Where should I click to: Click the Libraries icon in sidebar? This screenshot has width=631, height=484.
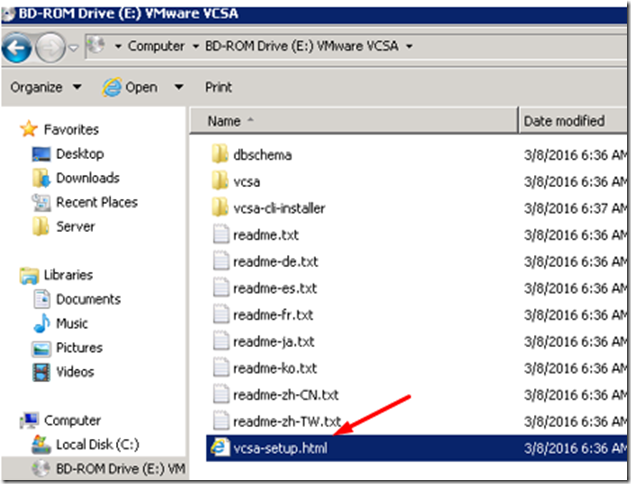tap(29, 276)
